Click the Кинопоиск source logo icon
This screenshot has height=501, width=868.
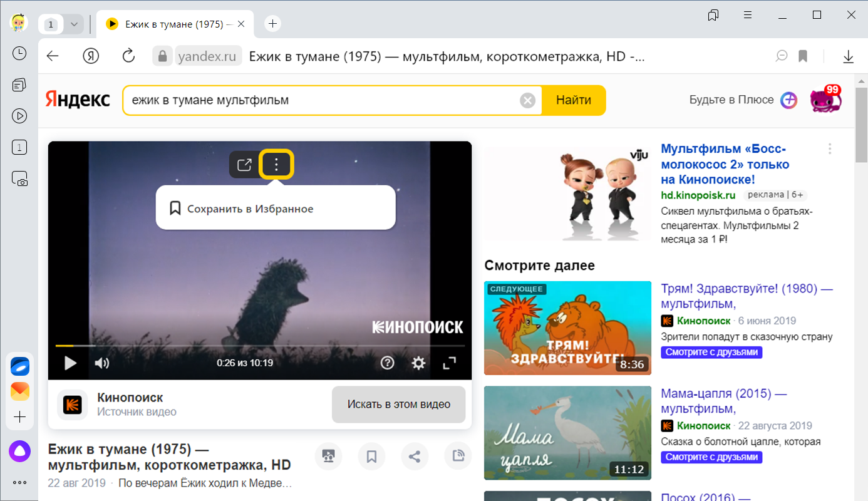coord(73,405)
